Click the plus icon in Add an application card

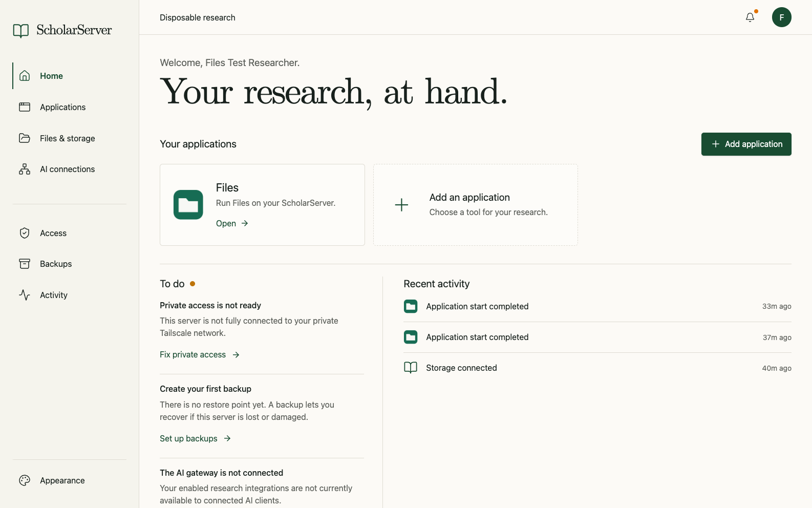coord(402,205)
